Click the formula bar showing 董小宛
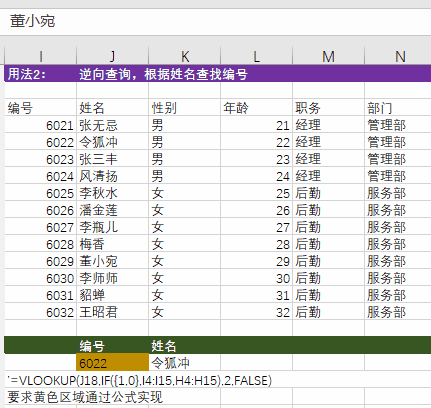The image size is (431, 408). tap(215, 21)
